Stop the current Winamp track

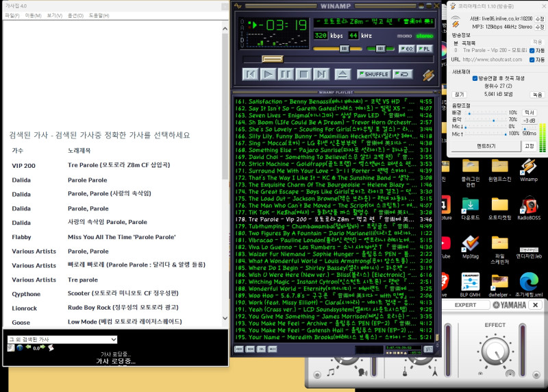pos(303,73)
